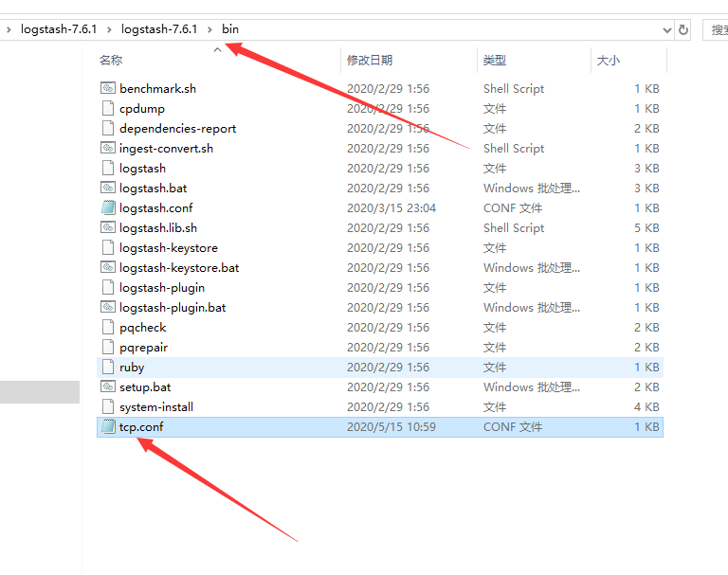Click the bin breadcrumb segment
The height and width of the screenshot is (575, 728).
coord(230,29)
